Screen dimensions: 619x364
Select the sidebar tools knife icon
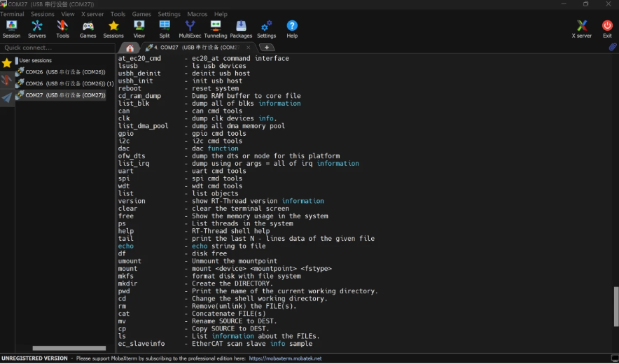(7, 80)
